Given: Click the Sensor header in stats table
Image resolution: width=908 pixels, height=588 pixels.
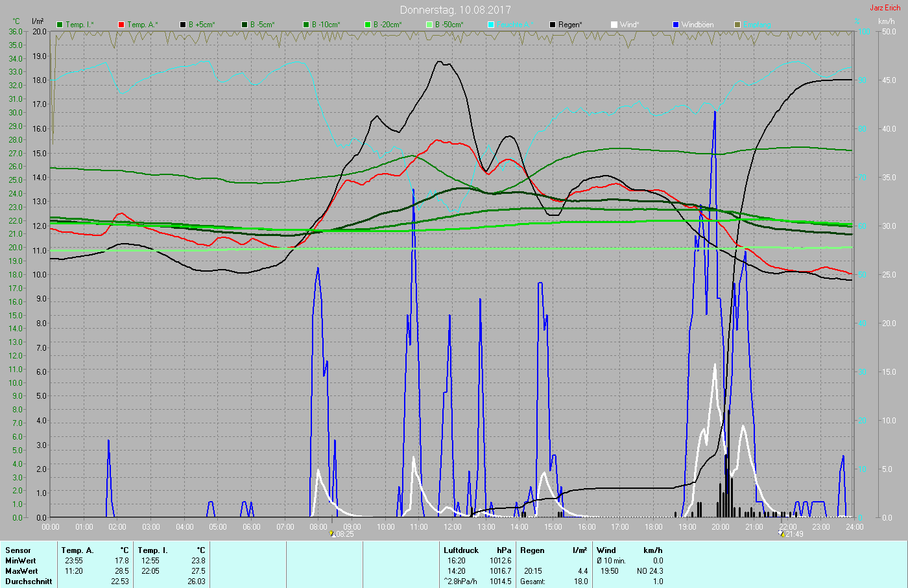Looking at the screenshot, I should 18,550.
